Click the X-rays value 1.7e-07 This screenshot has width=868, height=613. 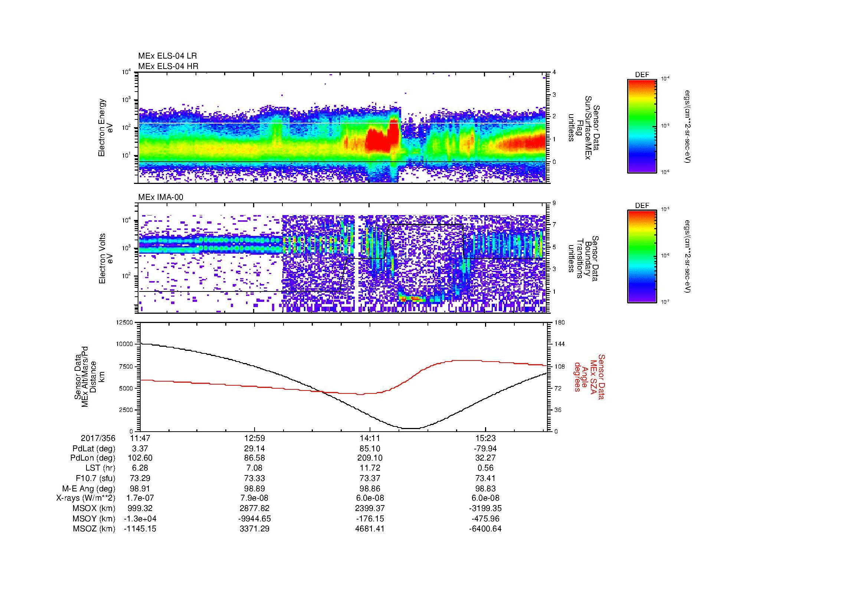(x=140, y=498)
